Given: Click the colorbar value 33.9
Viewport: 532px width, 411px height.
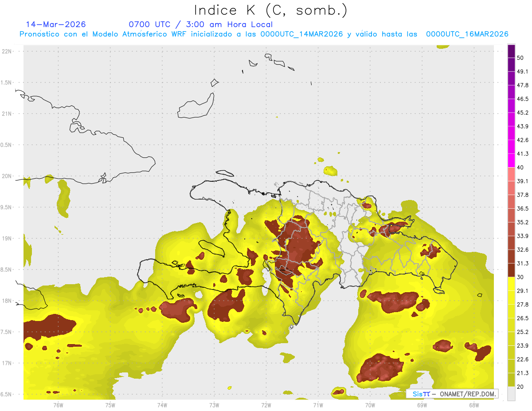Looking at the screenshot, I should (x=523, y=236).
